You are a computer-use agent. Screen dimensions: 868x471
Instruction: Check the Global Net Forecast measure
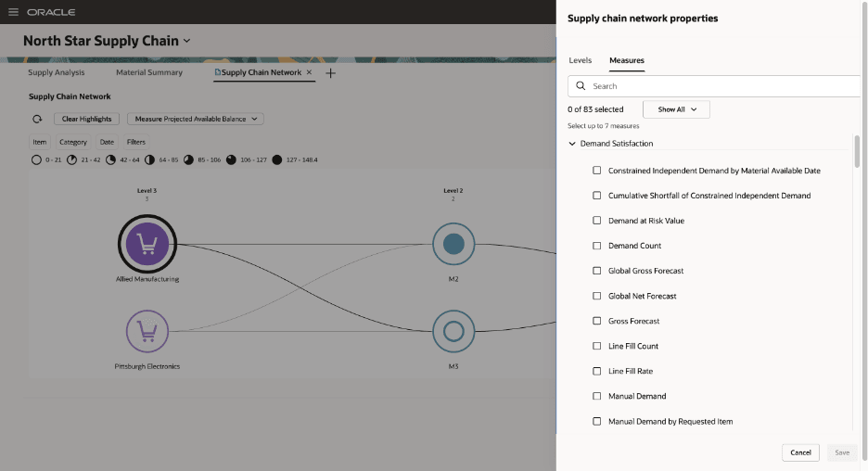pyautogui.click(x=597, y=296)
